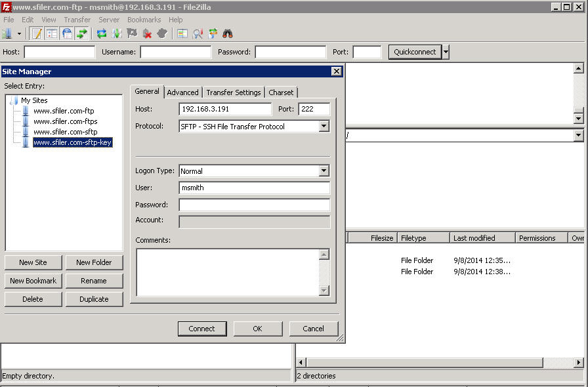Screen dimensions: 588x387
Task: Duplicate the selected site entry
Action: point(94,299)
